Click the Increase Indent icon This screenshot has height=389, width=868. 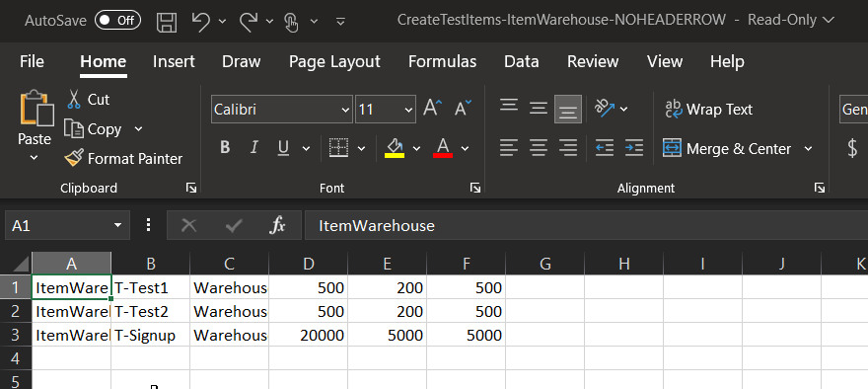coord(634,148)
